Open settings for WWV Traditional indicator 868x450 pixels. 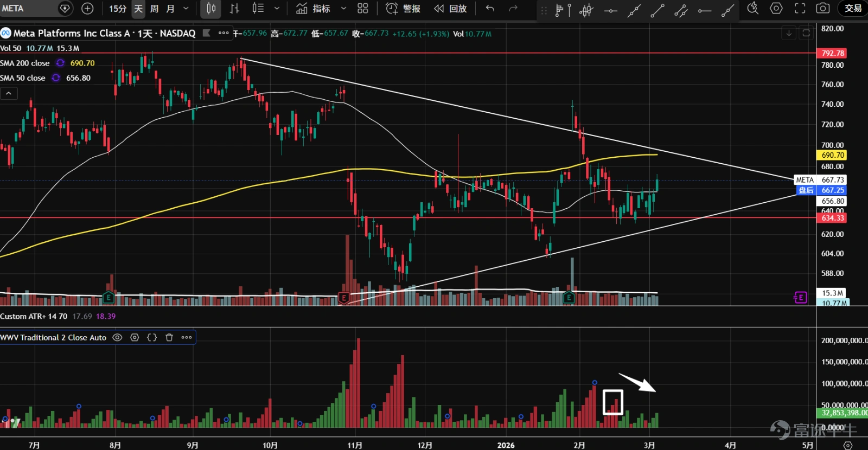tap(135, 337)
